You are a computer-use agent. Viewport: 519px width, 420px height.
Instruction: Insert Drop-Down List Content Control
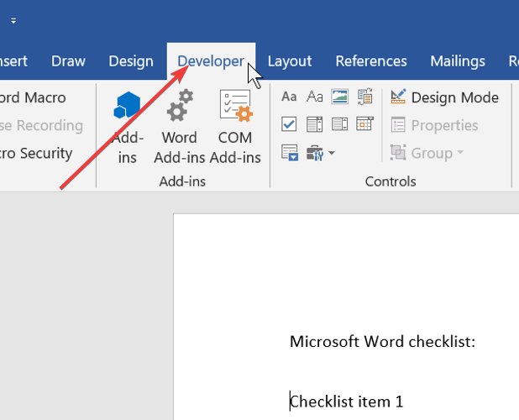339,124
